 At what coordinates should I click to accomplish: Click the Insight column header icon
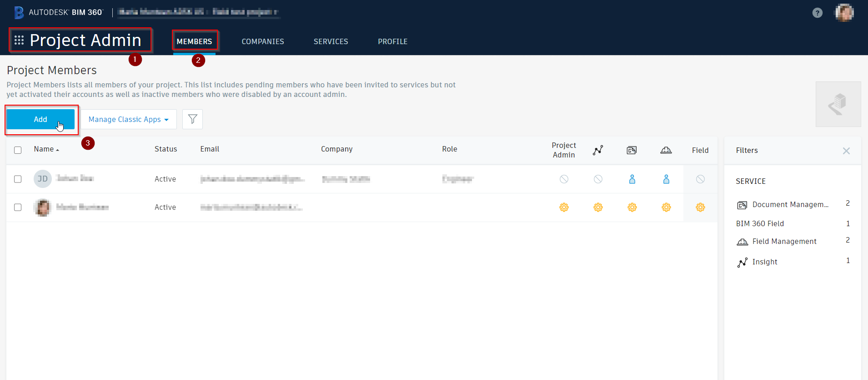598,150
